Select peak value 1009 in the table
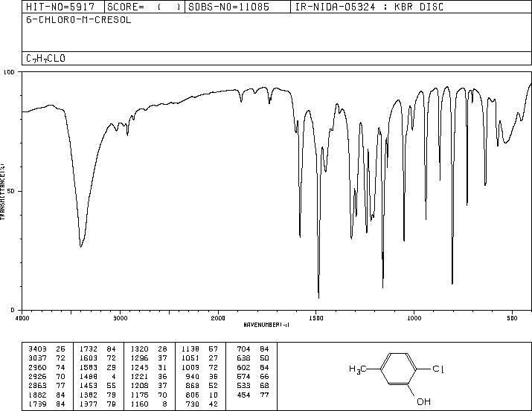Image resolution: width=532 pixels, height=411 pixels. click(x=190, y=367)
